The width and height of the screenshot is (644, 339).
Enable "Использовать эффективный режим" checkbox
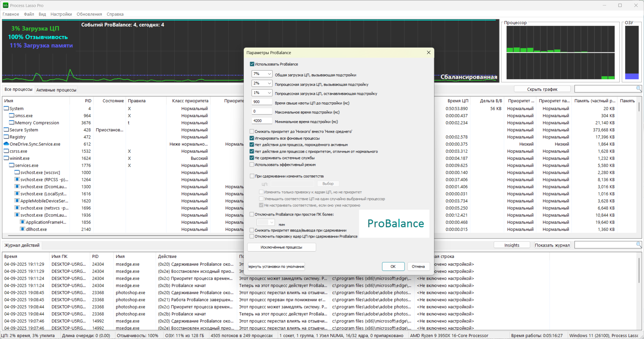click(252, 165)
